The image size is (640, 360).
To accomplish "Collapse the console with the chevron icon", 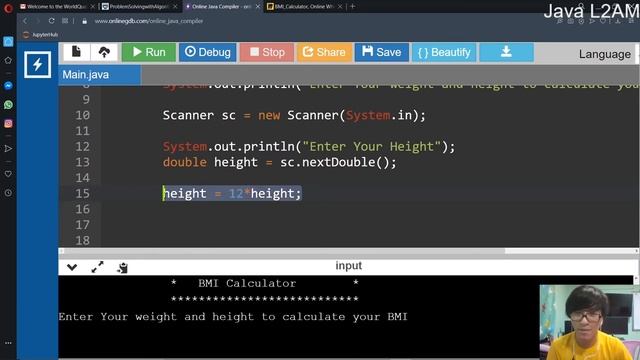I will [x=72, y=267].
